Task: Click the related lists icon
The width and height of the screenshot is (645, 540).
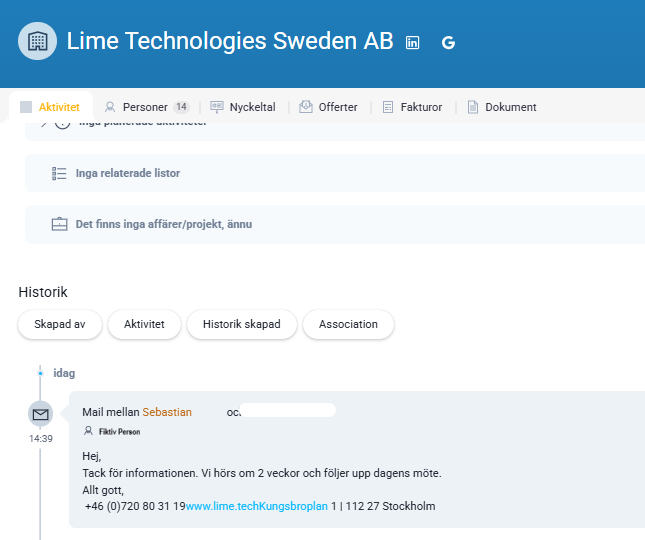Action: (59, 174)
